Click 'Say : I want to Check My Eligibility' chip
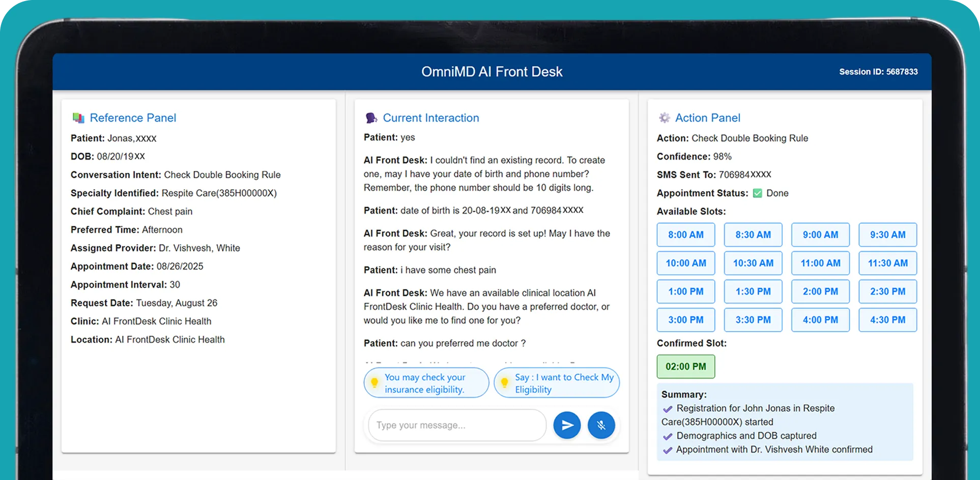This screenshot has width=980, height=480. coord(556,383)
